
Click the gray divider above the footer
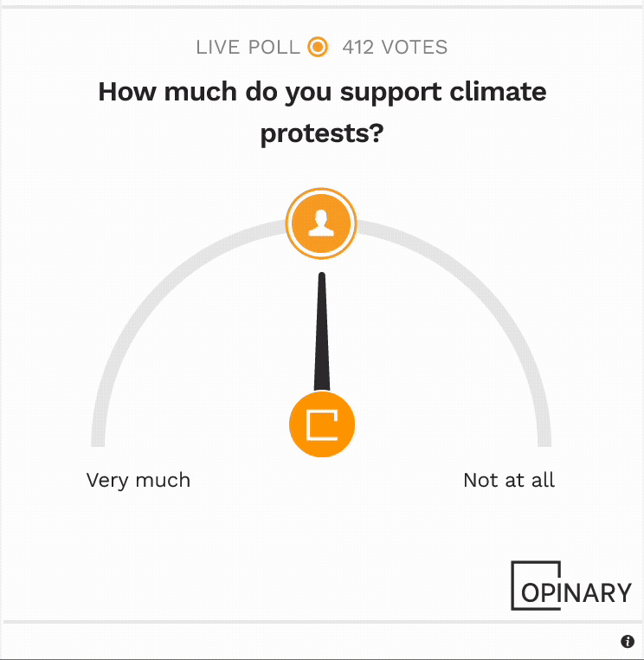pos(322,622)
